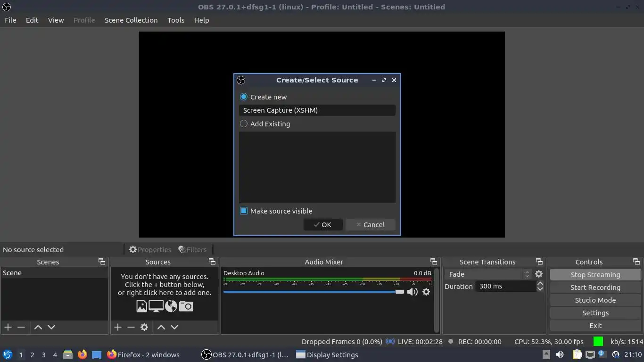This screenshot has width=644, height=362.
Task: Open the Fade transition dropdown
Action: [x=488, y=274]
